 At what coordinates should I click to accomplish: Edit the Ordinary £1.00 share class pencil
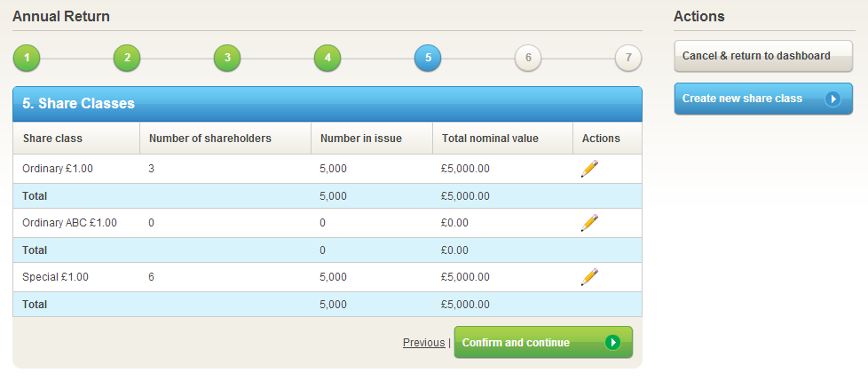pos(589,169)
